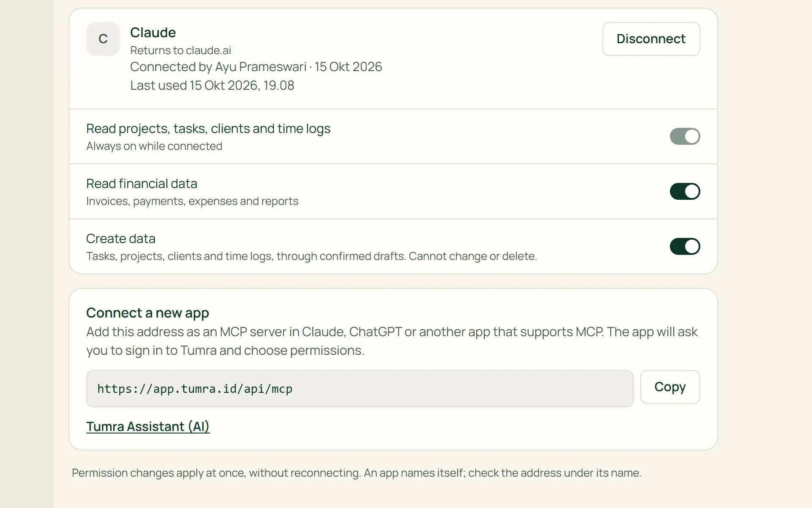Turn off Read financial data permission
This screenshot has height=508, width=812.
(685, 191)
